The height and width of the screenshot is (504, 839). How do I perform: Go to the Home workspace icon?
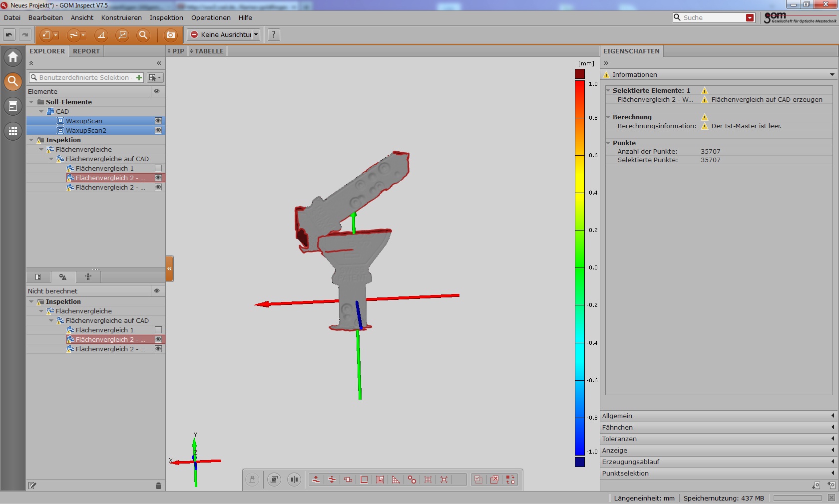pyautogui.click(x=13, y=57)
